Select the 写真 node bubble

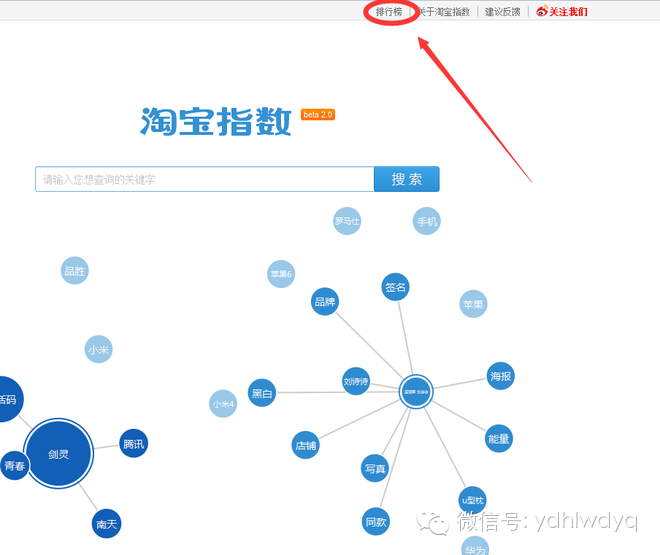pos(375,468)
